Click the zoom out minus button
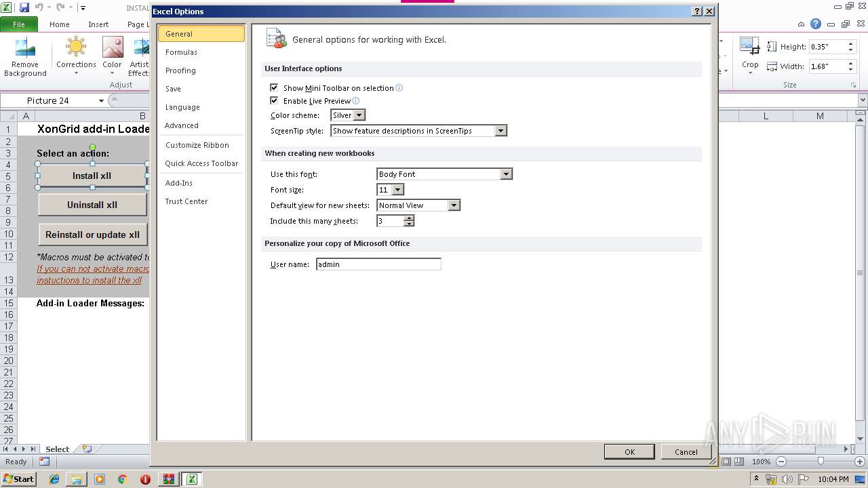868x488 pixels. pyautogui.click(x=781, y=462)
